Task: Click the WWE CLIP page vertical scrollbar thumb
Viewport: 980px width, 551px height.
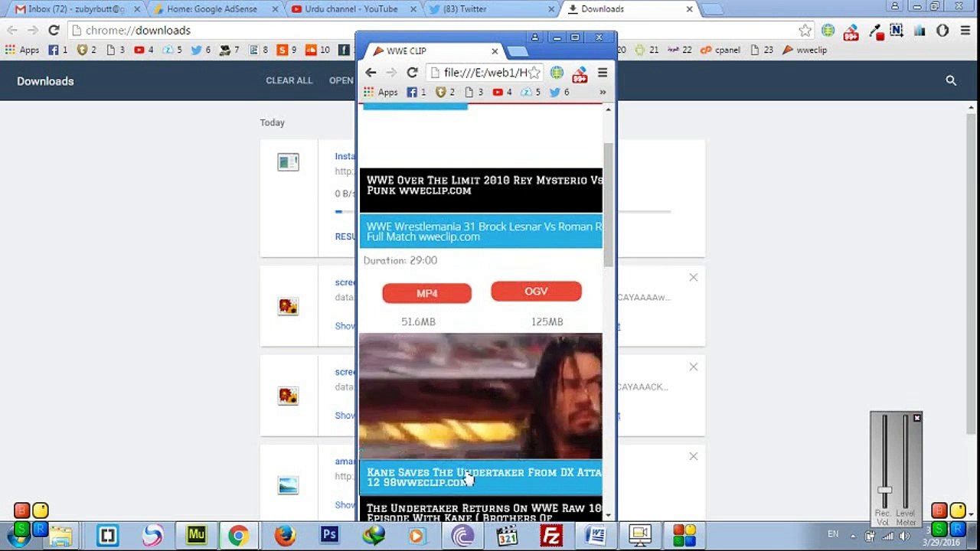Action: pos(609,204)
